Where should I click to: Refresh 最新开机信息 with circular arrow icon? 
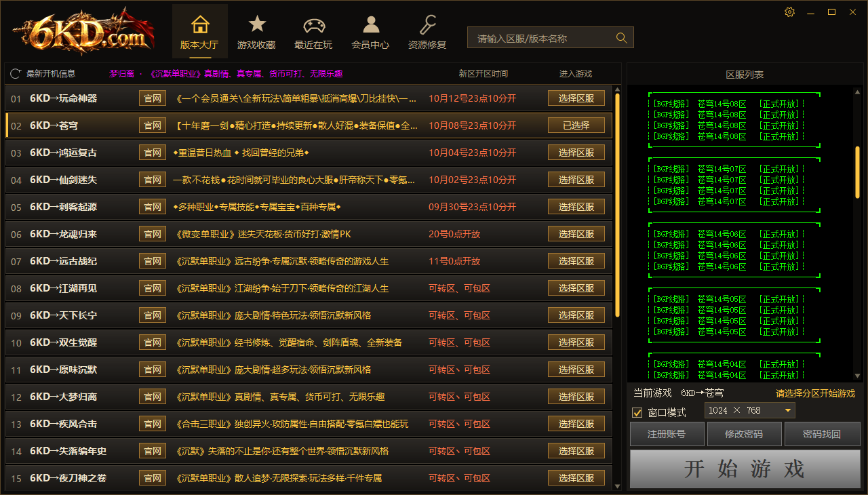pos(15,73)
